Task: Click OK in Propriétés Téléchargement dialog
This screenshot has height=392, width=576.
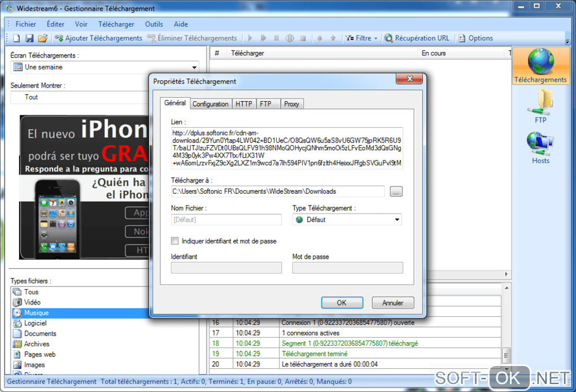Action: [x=342, y=303]
